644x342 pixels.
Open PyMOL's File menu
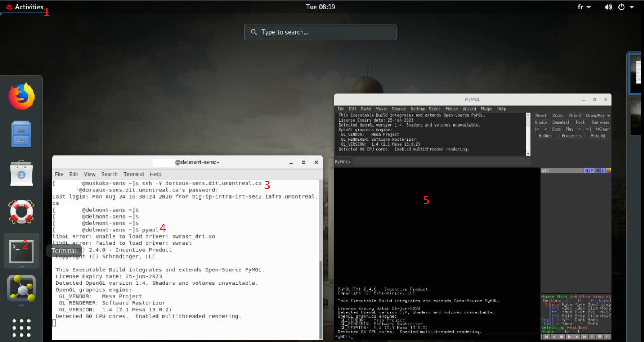(x=341, y=109)
